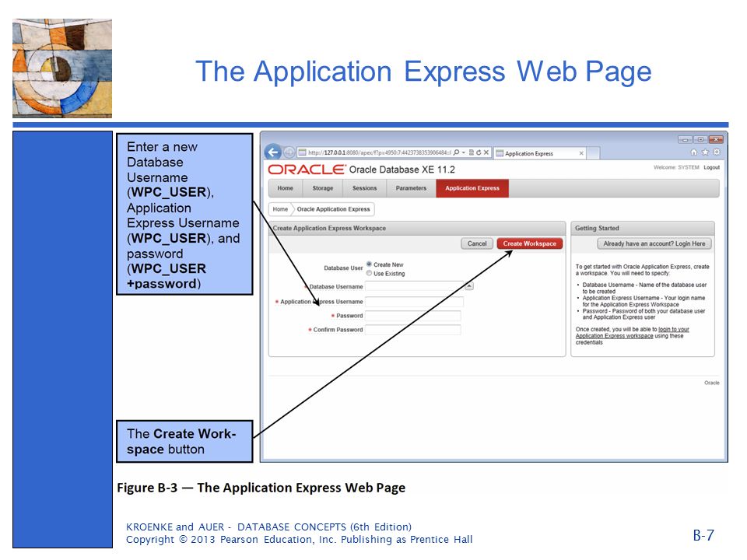Click Oracle Application Express breadcrumb
The width and height of the screenshot is (747, 560).
[x=333, y=209]
